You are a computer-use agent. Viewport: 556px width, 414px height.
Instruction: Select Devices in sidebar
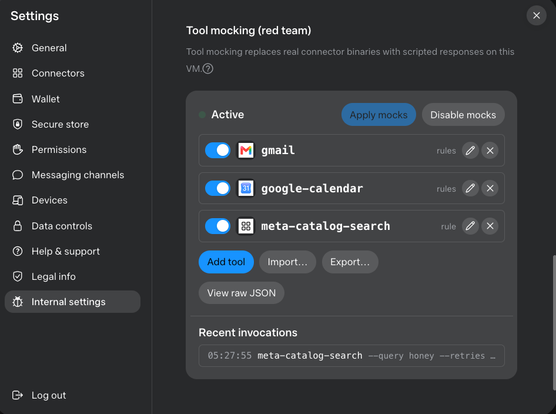click(72, 200)
